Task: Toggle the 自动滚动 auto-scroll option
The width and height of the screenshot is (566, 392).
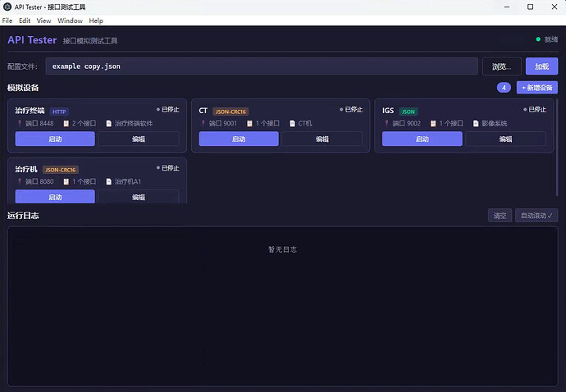Action: pyautogui.click(x=536, y=216)
